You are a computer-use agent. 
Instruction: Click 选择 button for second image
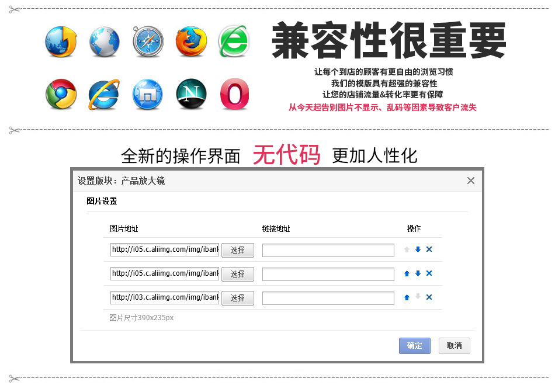click(238, 274)
